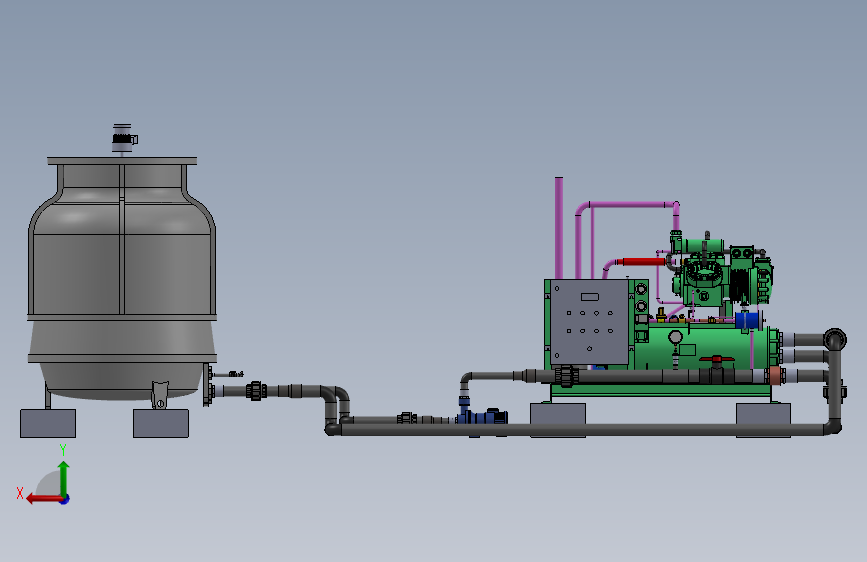Click the red X axis arrow of the triad

[x=43, y=499]
